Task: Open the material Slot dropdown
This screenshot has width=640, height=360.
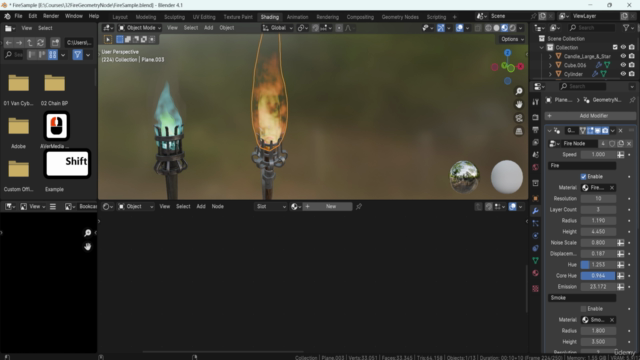Action: click(x=271, y=207)
